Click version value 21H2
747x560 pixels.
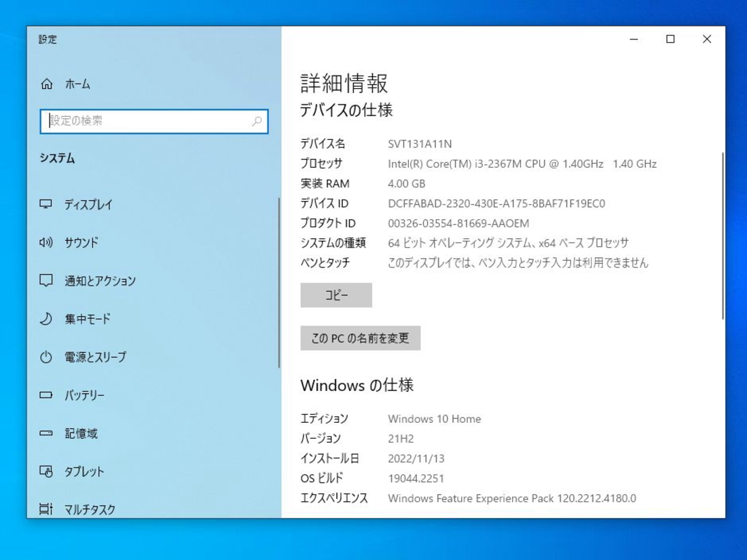401,438
